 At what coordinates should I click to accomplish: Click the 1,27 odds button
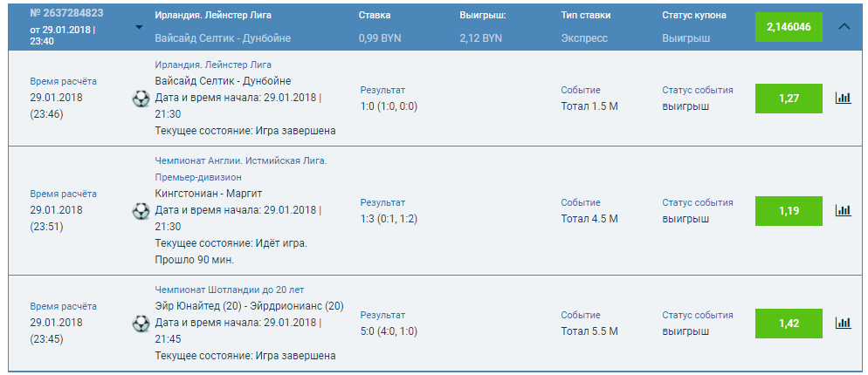click(789, 99)
